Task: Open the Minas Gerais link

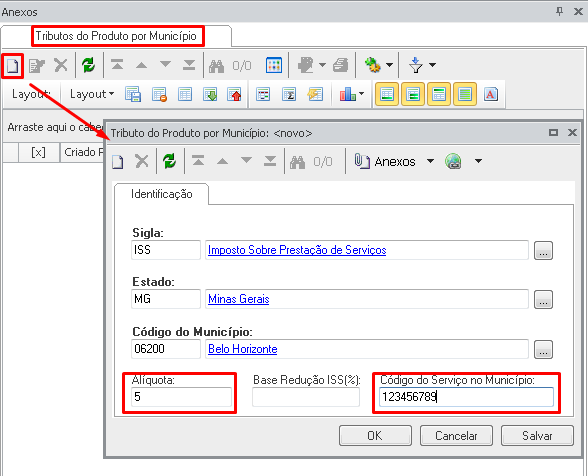Action: click(239, 299)
